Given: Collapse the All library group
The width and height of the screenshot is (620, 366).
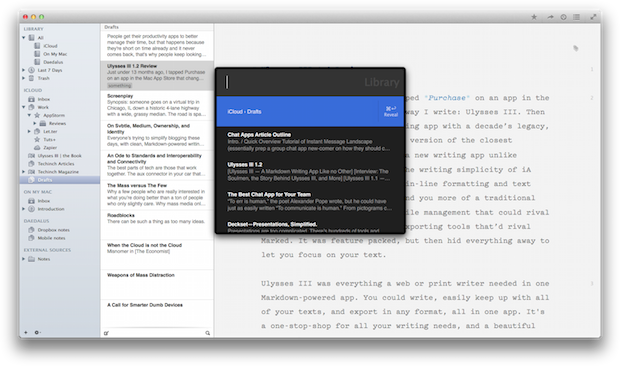Looking at the screenshot, I should click(24, 38).
